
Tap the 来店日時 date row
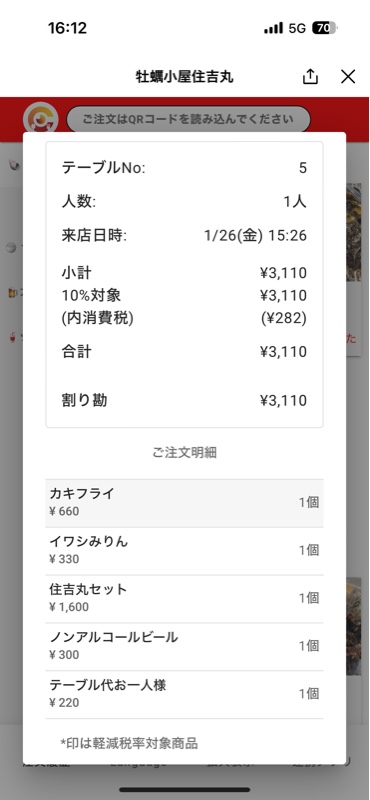(x=184, y=236)
